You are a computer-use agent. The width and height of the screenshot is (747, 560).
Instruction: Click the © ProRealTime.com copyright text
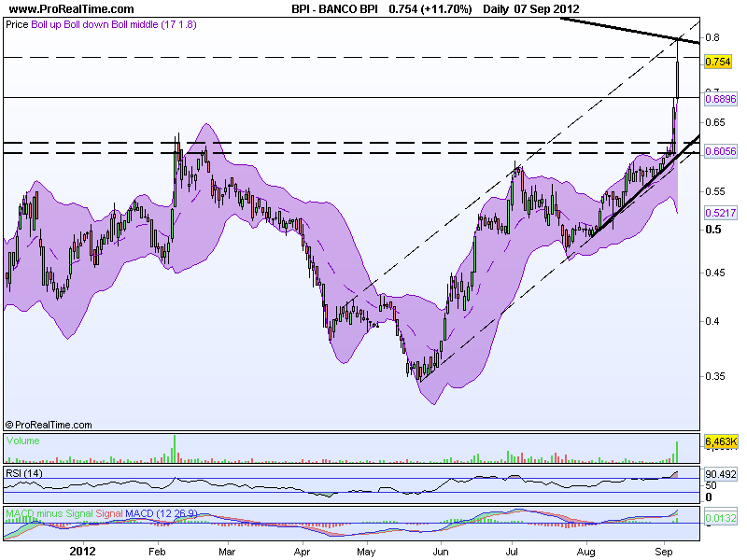(x=49, y=425)
